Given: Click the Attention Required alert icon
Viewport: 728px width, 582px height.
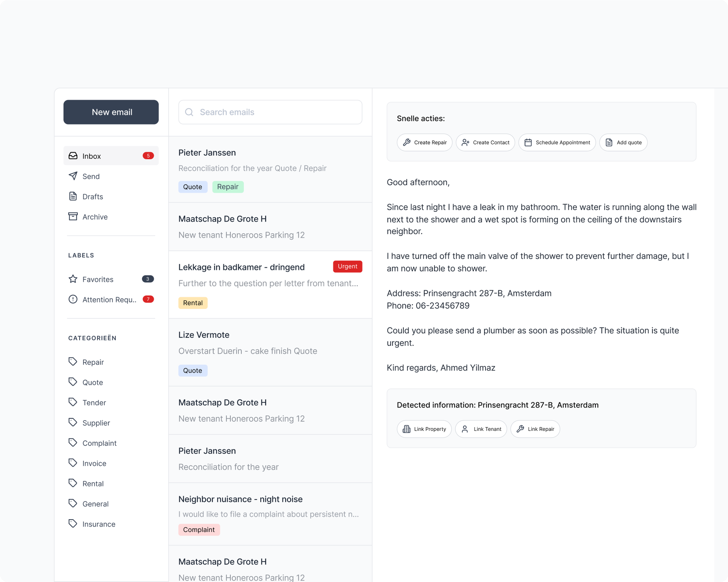Looking at the screenshot, I should (73, 299).
